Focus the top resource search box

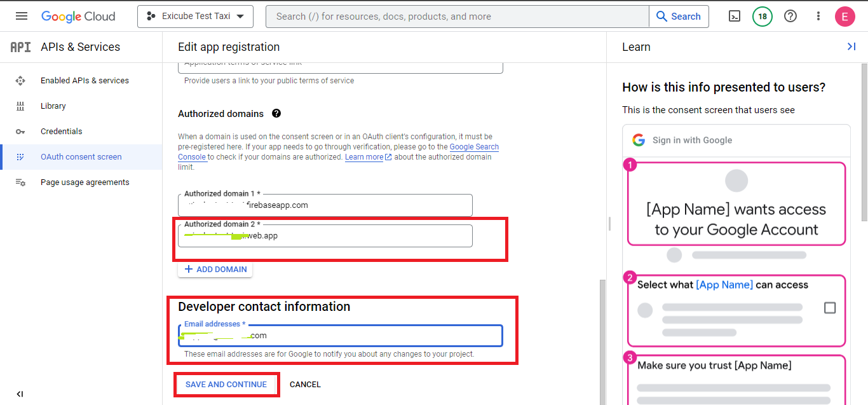click(x=458, y=17)
